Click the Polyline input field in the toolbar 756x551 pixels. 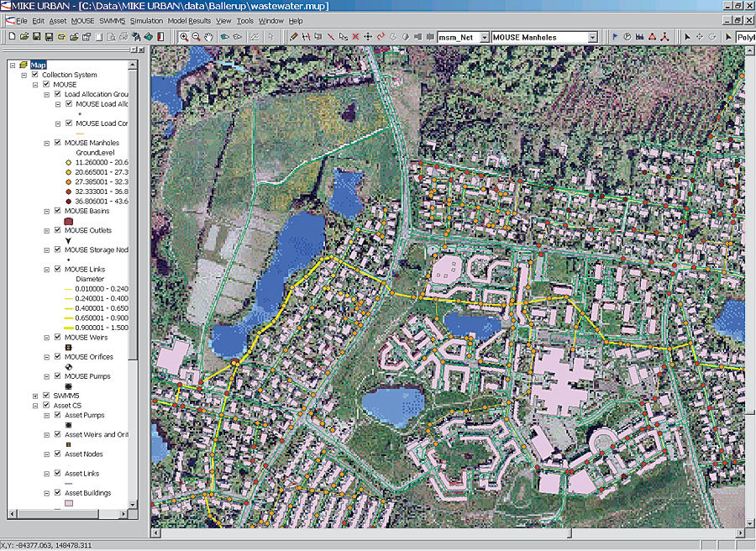pyautogui.click(x=745, y=37)
